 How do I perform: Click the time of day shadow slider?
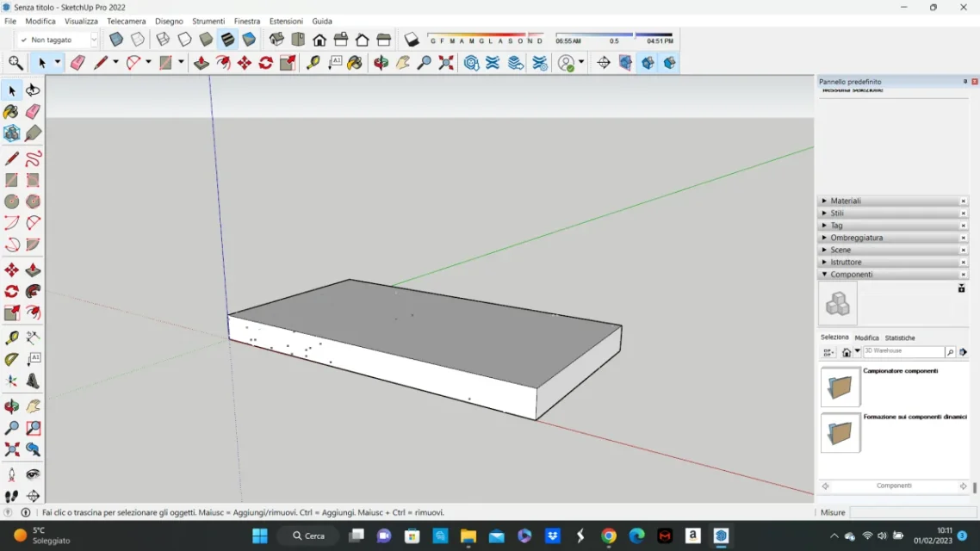point(614,35)
